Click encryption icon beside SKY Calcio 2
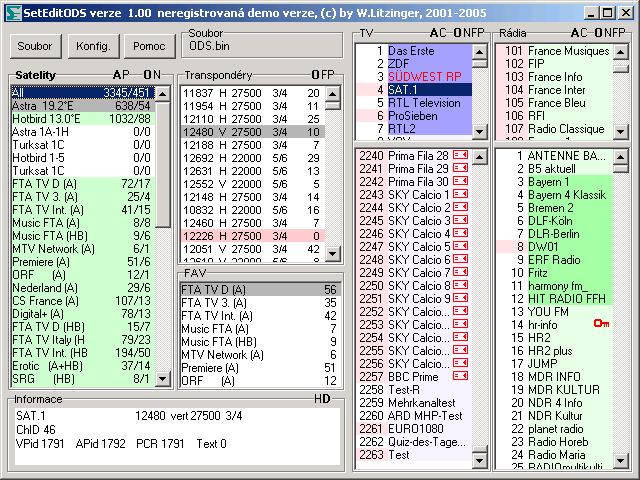Image resolution: width=640 pixels, height=480 pixels. pos(460,207)
